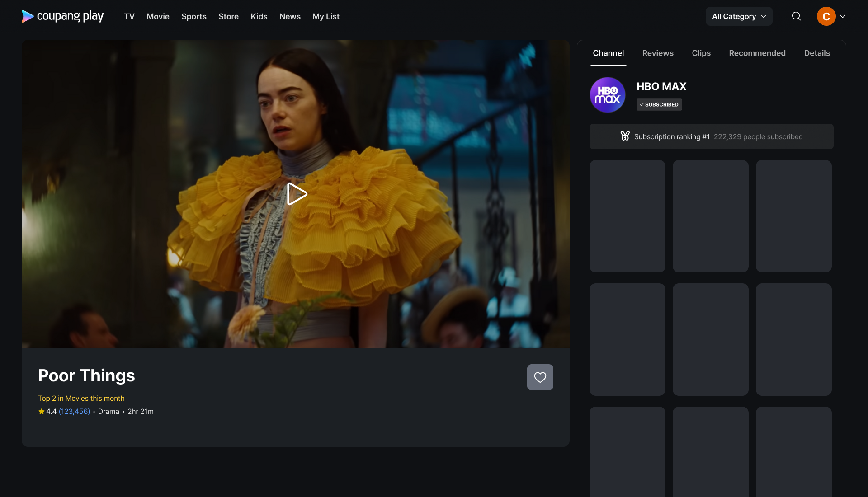
Task: Open the Kids section
Action: coord(259,16)
